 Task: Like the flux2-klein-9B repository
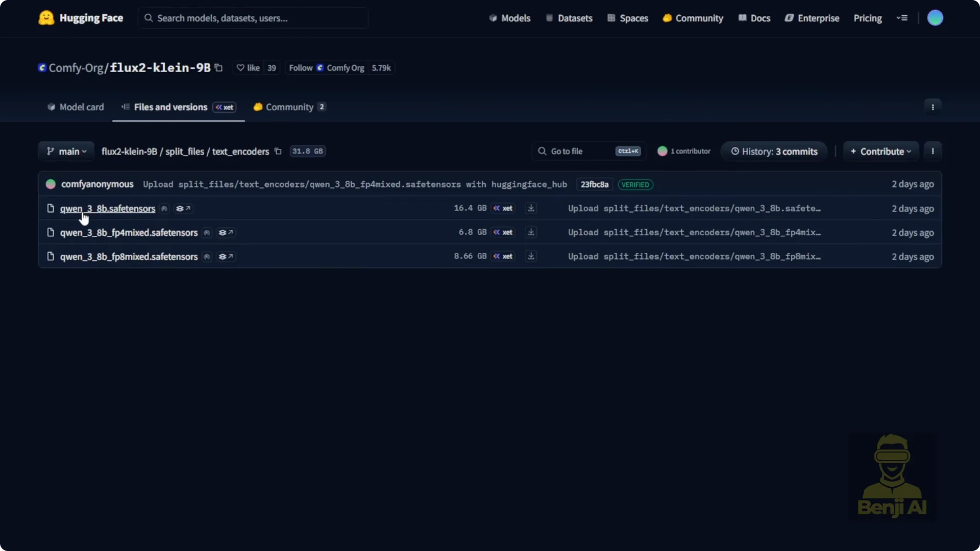(248, 68)
